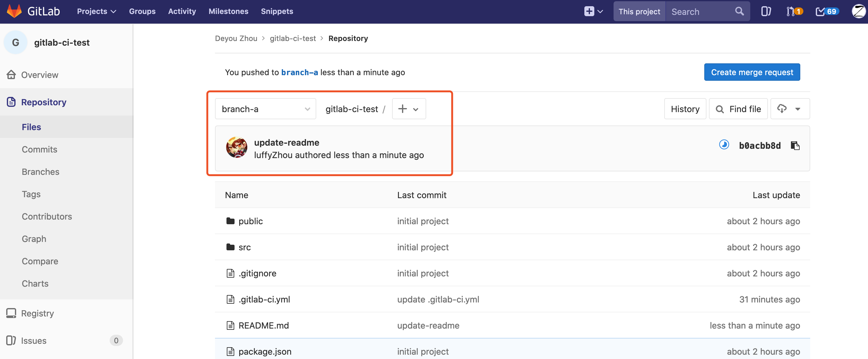Open the issues icon in top navbar
The width and height of the screenshot is (868, 359).
tap(765, 11)
